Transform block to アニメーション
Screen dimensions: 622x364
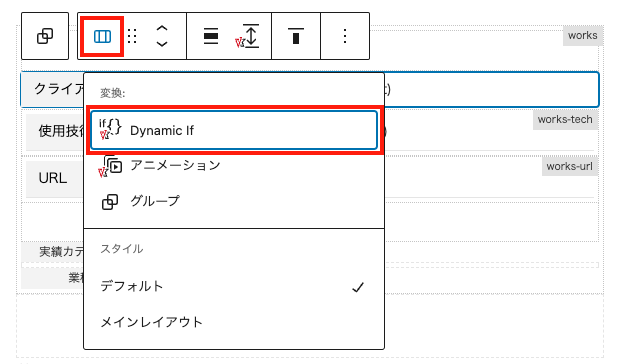[x=234, y=165]
